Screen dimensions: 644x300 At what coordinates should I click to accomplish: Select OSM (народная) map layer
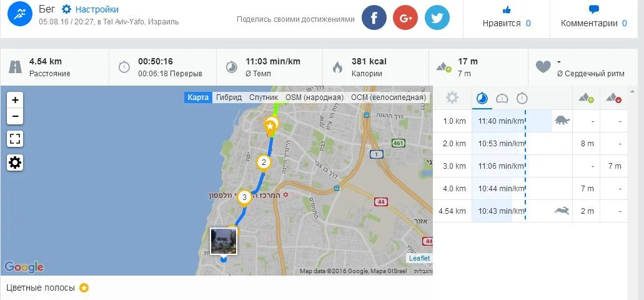coord(315,97)
